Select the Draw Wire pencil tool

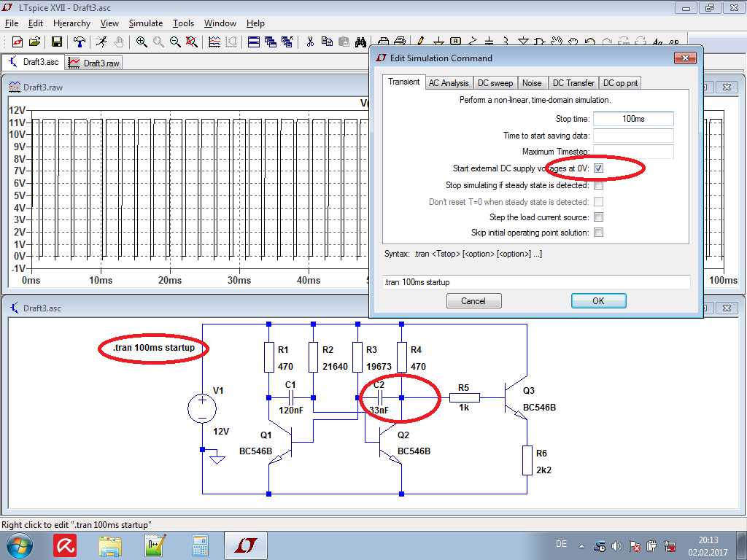[421, 41]
